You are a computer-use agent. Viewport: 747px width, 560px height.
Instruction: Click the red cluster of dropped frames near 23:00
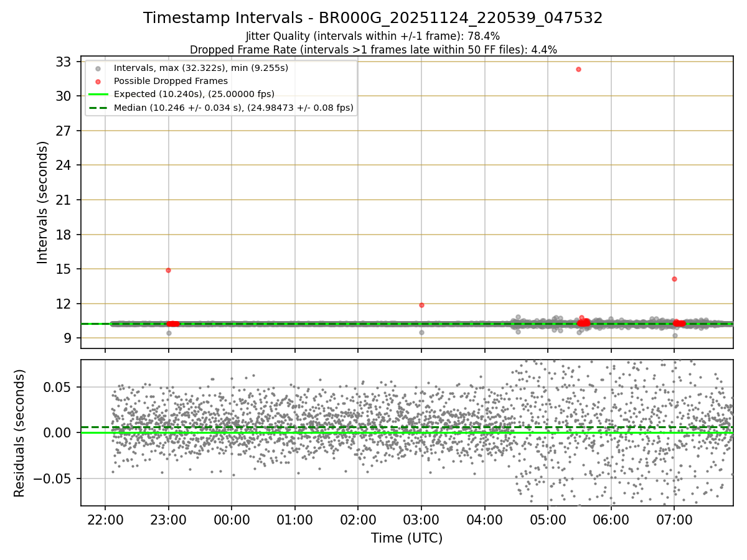(173, 324)
